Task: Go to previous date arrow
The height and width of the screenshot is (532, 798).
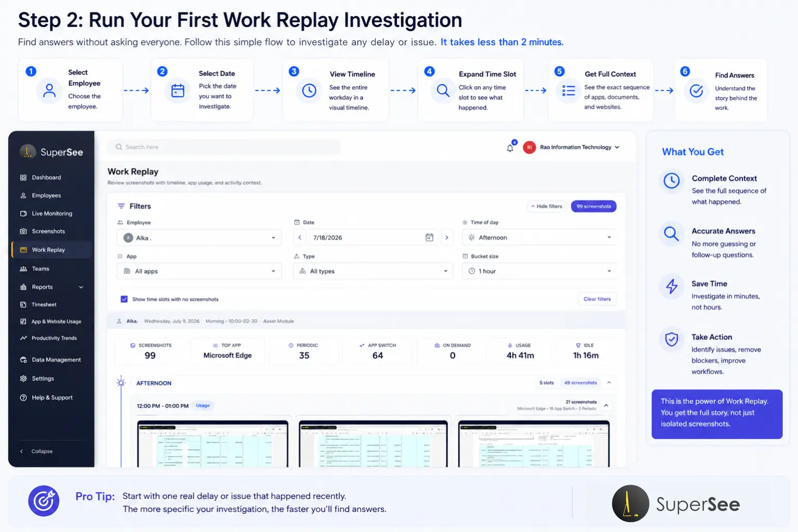Action: 300,238
